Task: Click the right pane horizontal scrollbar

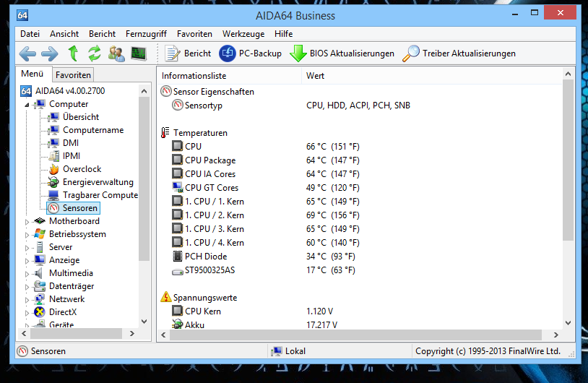Action: pyautogui.click(x=355, y=335)
